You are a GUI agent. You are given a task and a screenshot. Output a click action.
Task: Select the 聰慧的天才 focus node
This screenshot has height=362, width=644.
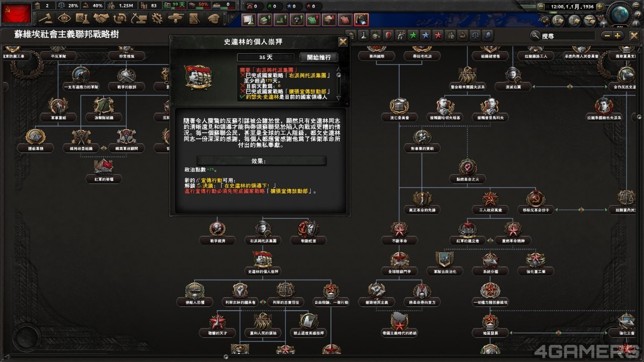click(217, 325)
